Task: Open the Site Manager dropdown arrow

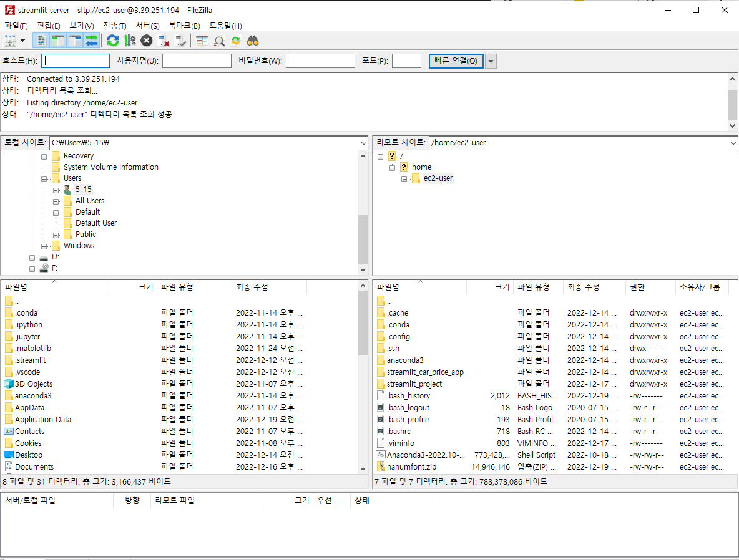Action: pyautogui.click(x=22, y=41)
